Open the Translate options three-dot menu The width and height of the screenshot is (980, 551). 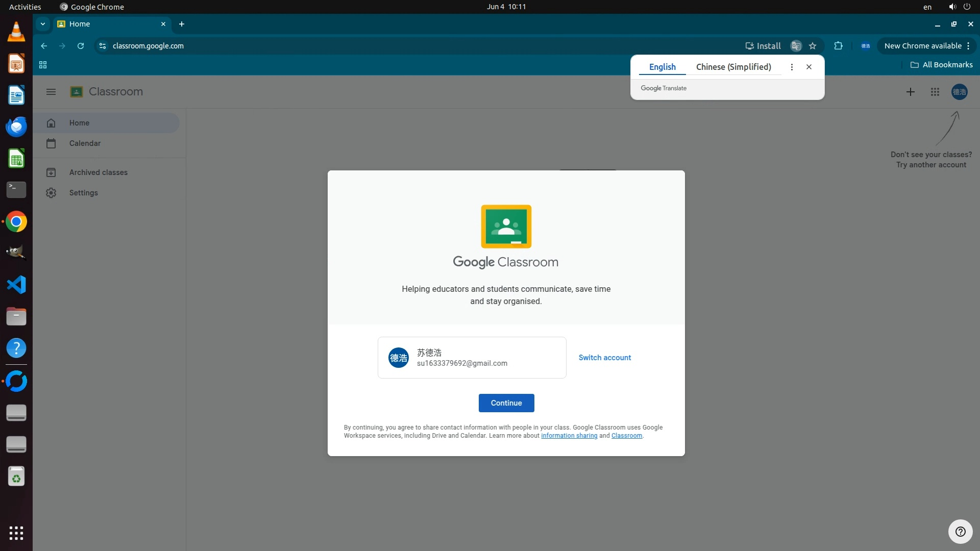[792, 67]
